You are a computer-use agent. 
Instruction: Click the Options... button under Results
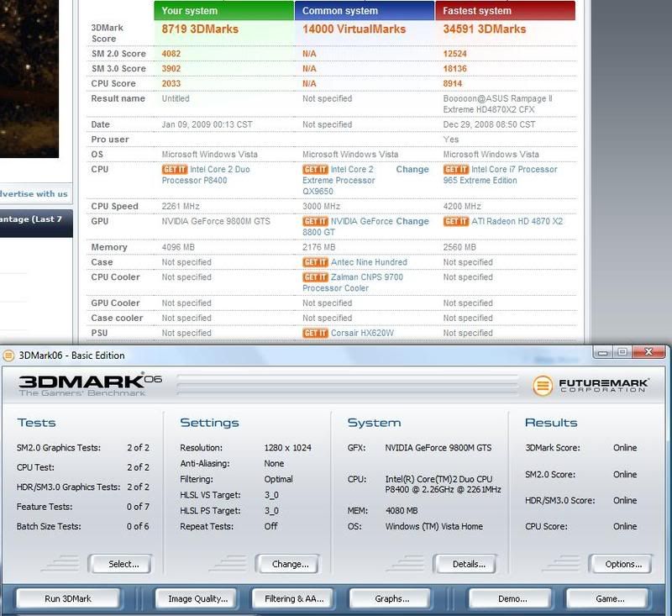[620, 564]
